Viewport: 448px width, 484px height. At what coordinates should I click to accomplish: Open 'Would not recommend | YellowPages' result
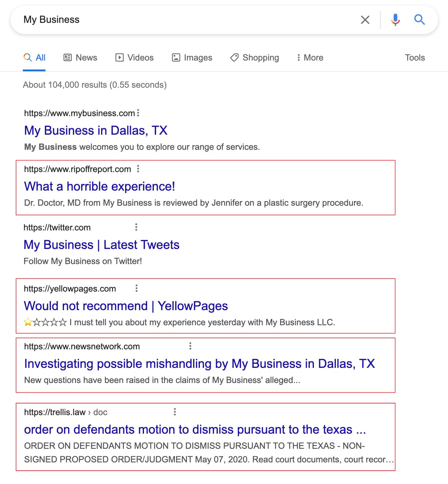point(126,306)
